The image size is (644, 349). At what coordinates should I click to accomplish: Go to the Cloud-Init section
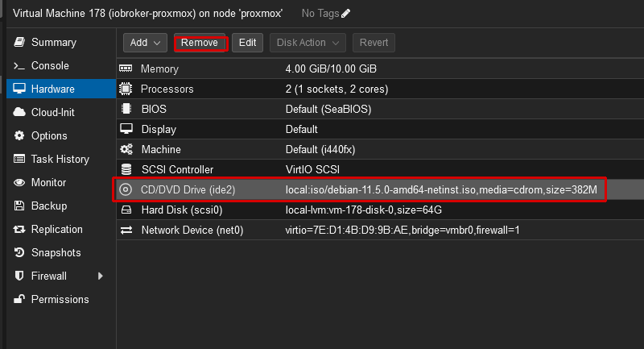tap(52, 112)
